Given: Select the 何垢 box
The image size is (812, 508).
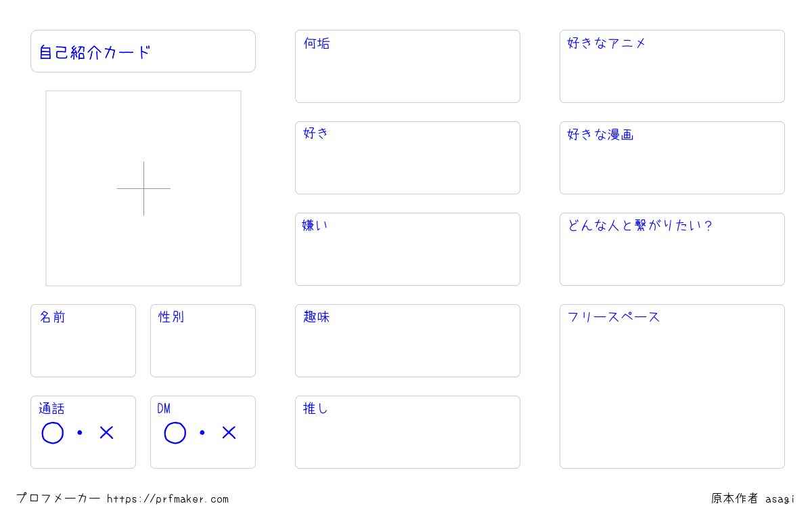Looking at the screenshot, I should point(407,66).
